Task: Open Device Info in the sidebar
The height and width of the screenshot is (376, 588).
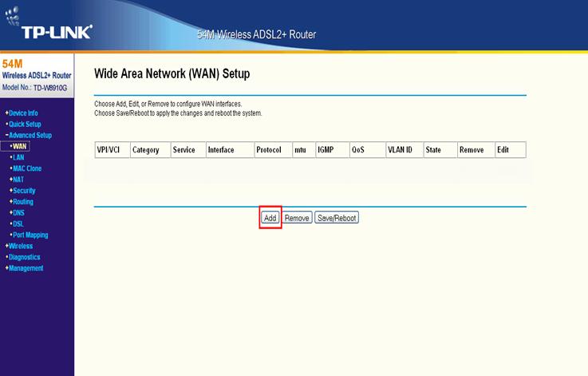Action: click(23, 113)
